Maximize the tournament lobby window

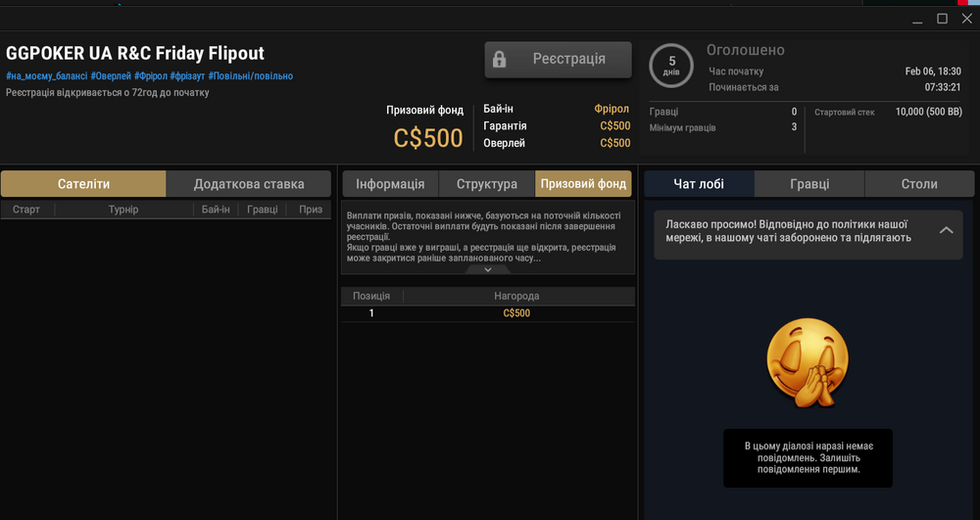(x=942, y=19)
